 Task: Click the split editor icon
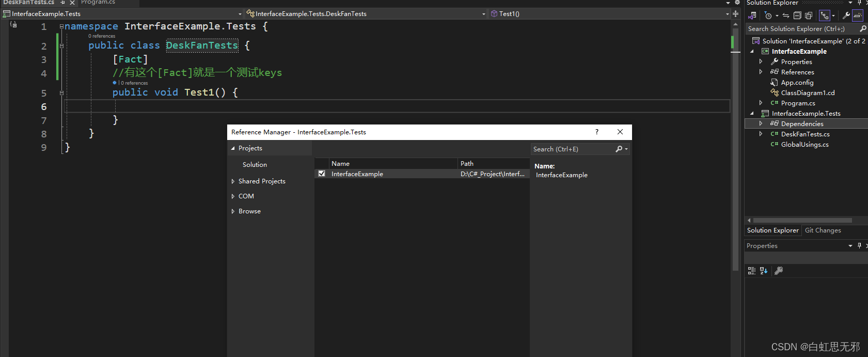735,14
